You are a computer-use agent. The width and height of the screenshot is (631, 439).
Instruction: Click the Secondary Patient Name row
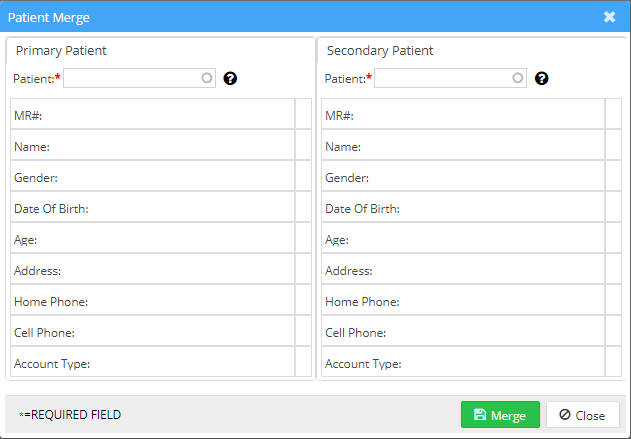(463, 146)
